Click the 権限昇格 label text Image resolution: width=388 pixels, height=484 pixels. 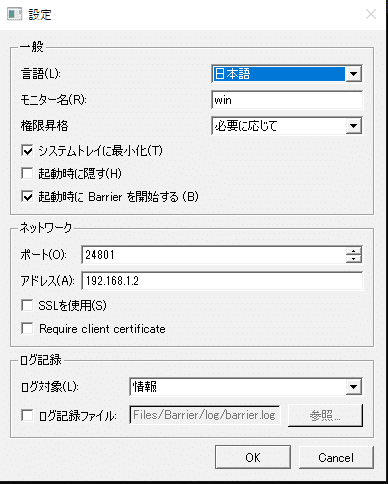(x=44, y=126)
